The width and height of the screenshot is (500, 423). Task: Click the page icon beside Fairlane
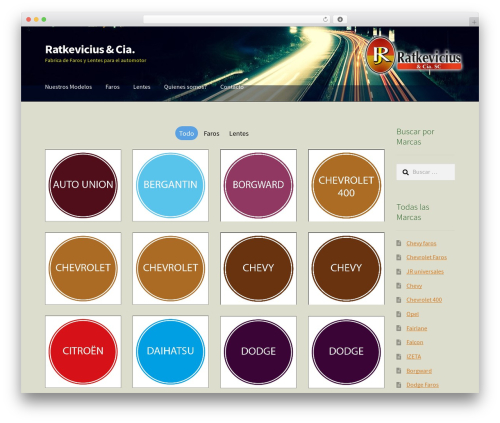point(399,328)
